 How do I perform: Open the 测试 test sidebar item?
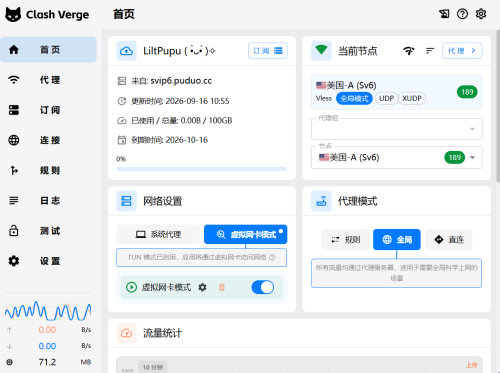point(48,231)
